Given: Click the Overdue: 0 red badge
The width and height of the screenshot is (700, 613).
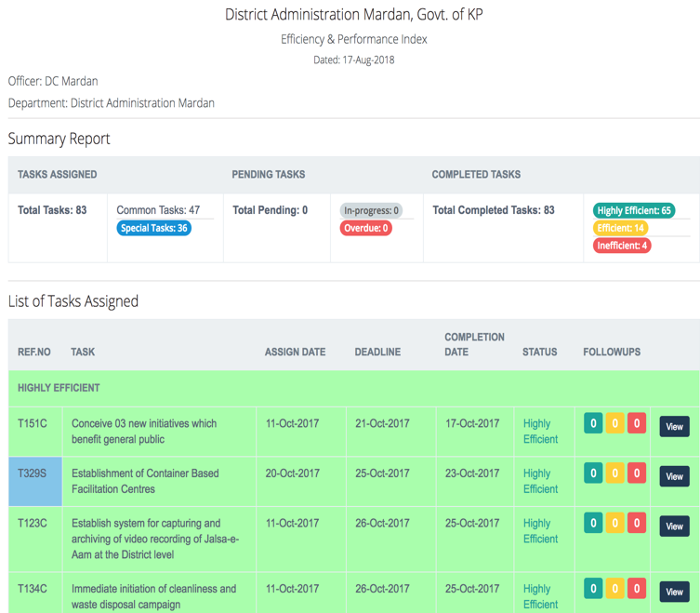Looking at the screenshot, I should pos(365,228).
